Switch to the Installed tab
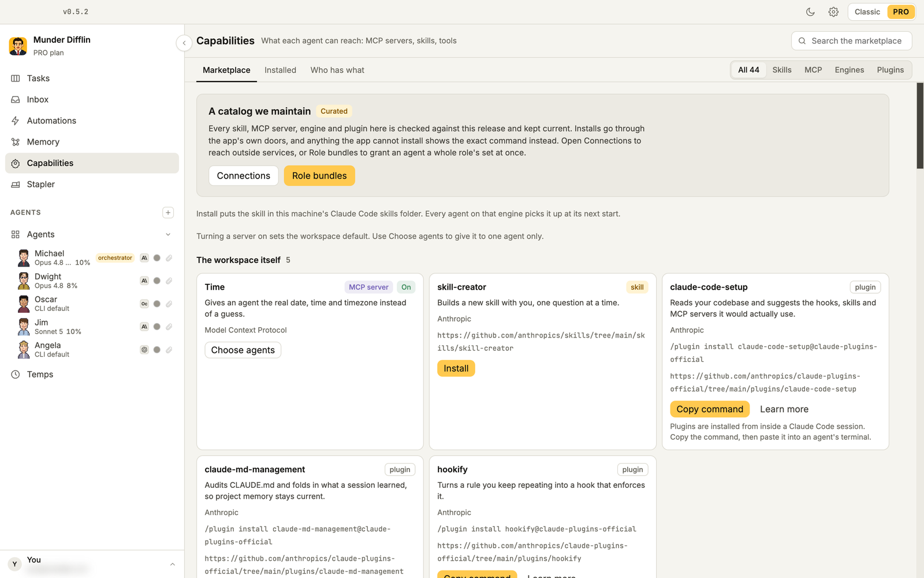The height and width of the screenshot is (578, 924). tap(280, 70)
